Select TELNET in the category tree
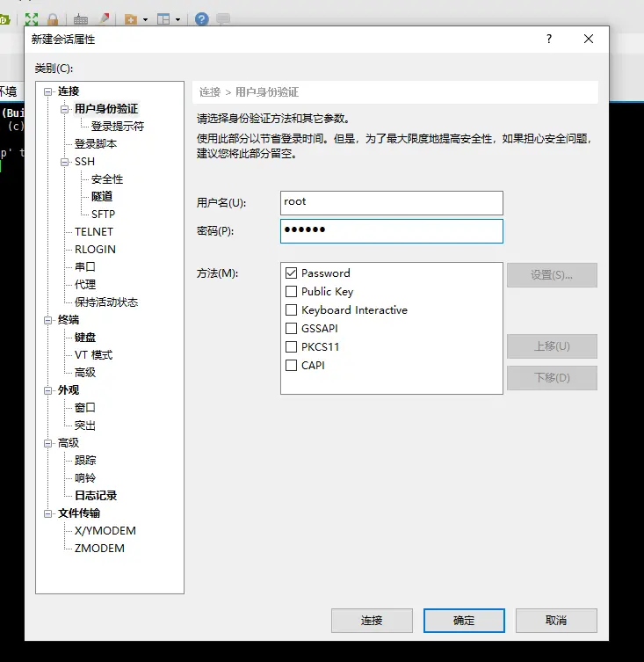644x662 pixels. (94, 232)
